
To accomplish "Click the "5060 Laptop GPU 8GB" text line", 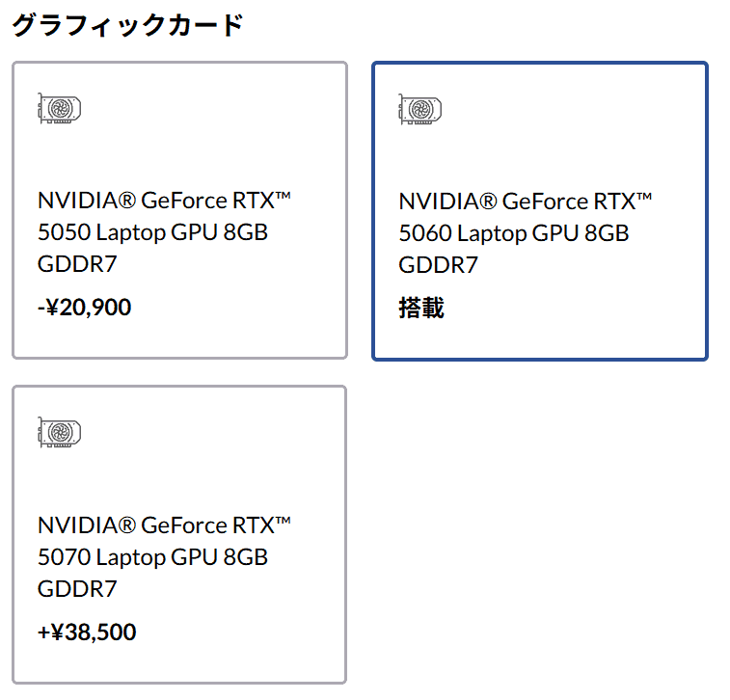I will coord(513,233).
